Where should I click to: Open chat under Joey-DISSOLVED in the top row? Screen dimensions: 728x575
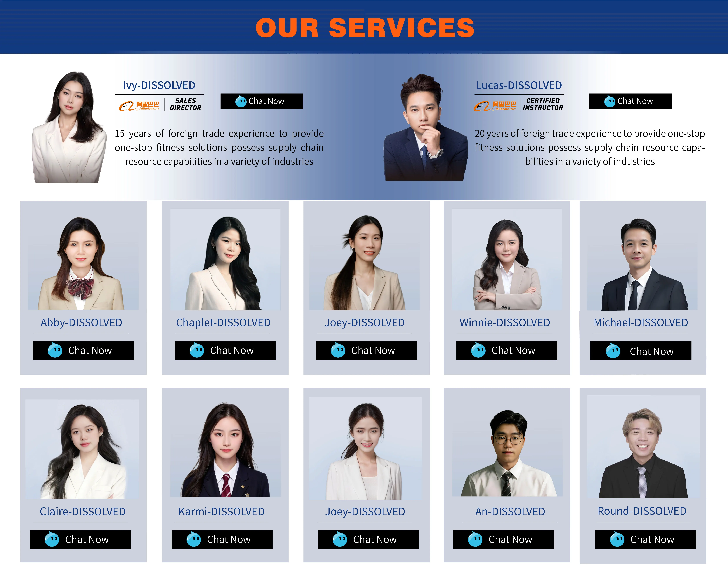[366, 350]
